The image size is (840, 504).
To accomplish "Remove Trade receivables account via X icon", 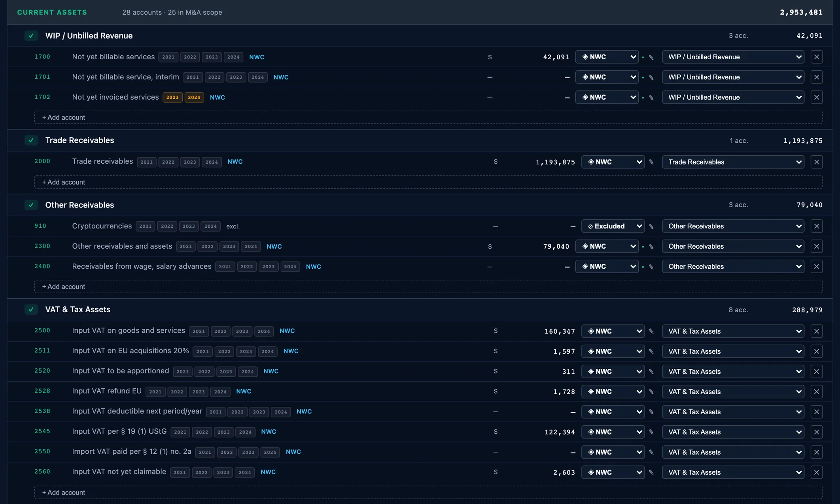I will click(817, 162).
